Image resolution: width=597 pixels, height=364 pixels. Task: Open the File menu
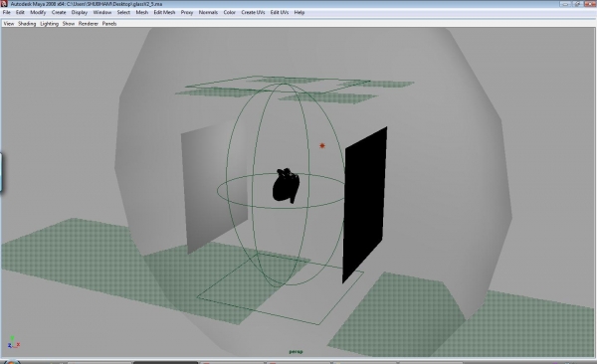point(7,12)
